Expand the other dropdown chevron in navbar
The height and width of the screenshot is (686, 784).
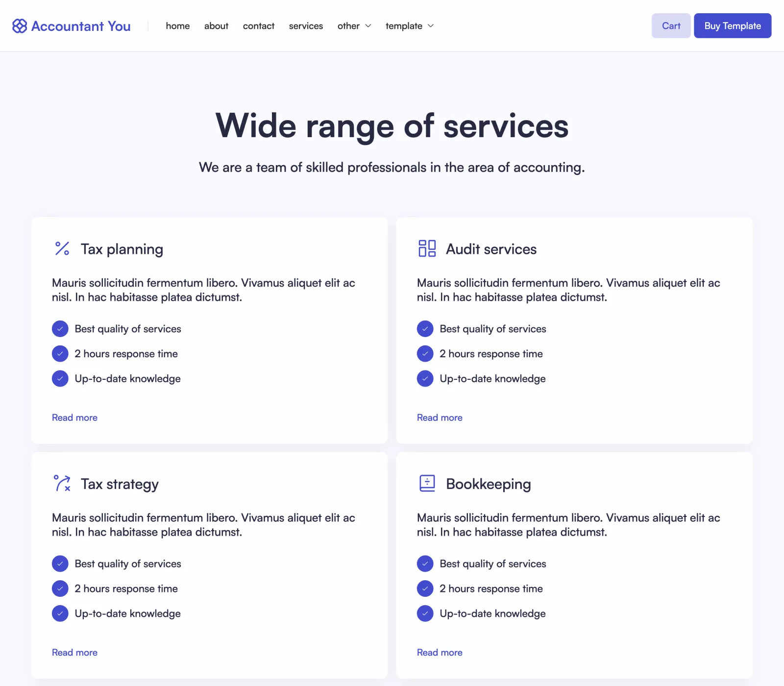368,26
